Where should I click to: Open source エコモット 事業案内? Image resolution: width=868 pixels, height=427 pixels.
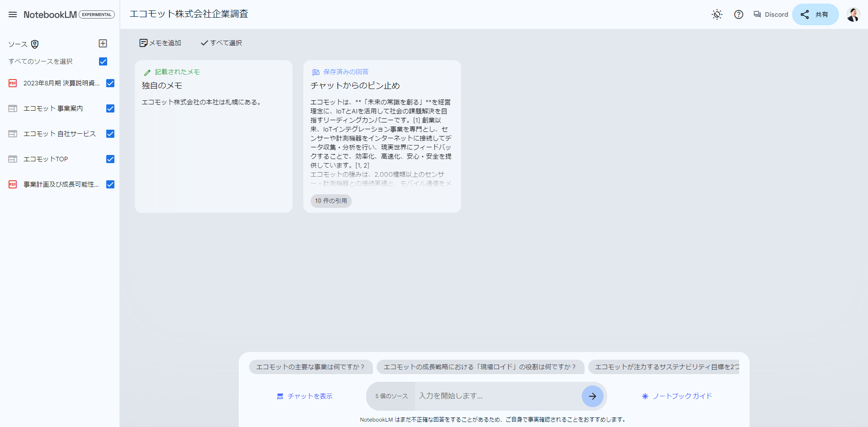click(53, 108)
